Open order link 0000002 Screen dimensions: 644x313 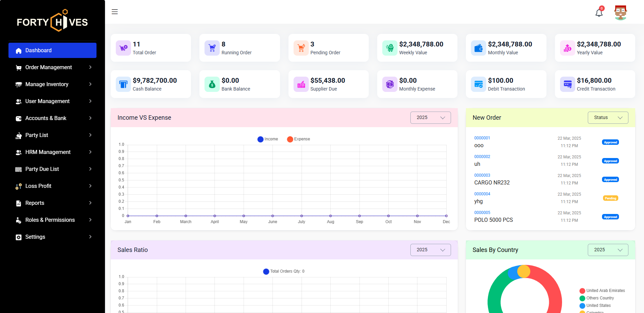(x=482, y=157)
